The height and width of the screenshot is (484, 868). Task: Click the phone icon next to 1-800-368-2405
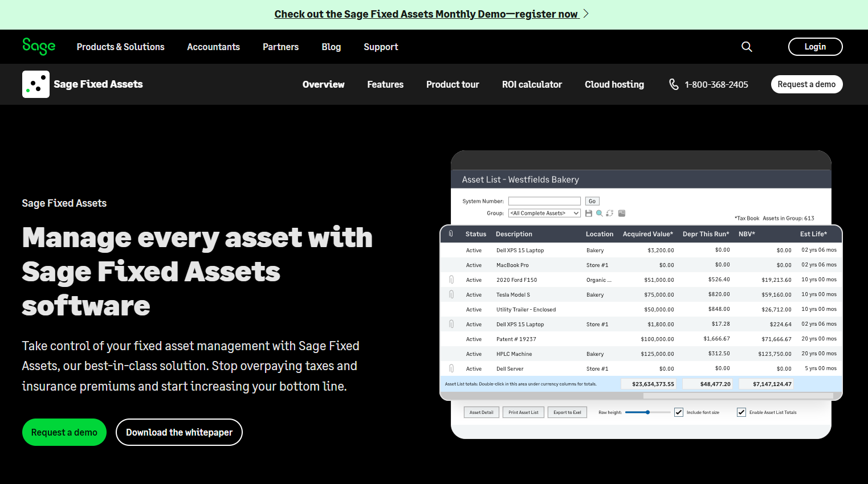(x=674, y=84)
